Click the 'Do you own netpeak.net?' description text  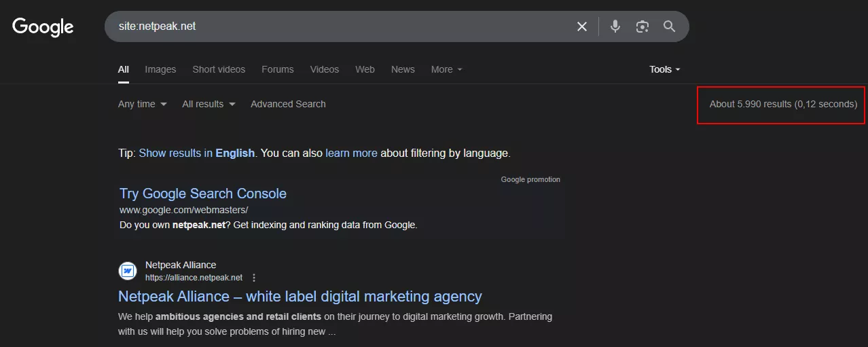(x=268, y=225)
